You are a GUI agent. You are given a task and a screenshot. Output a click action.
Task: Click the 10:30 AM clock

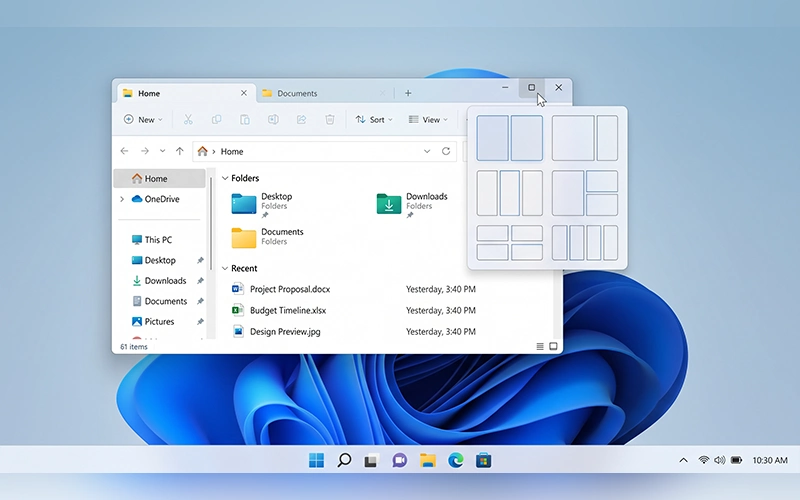770,460
